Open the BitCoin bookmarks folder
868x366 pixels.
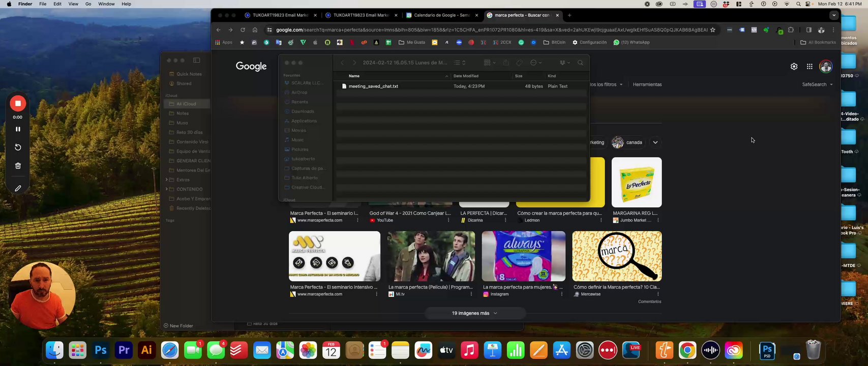[x=554, y=42]
